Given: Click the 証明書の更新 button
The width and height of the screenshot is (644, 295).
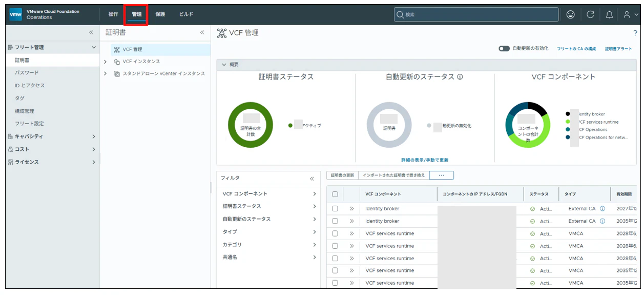Looking at the screenshot, I should 342,175.
